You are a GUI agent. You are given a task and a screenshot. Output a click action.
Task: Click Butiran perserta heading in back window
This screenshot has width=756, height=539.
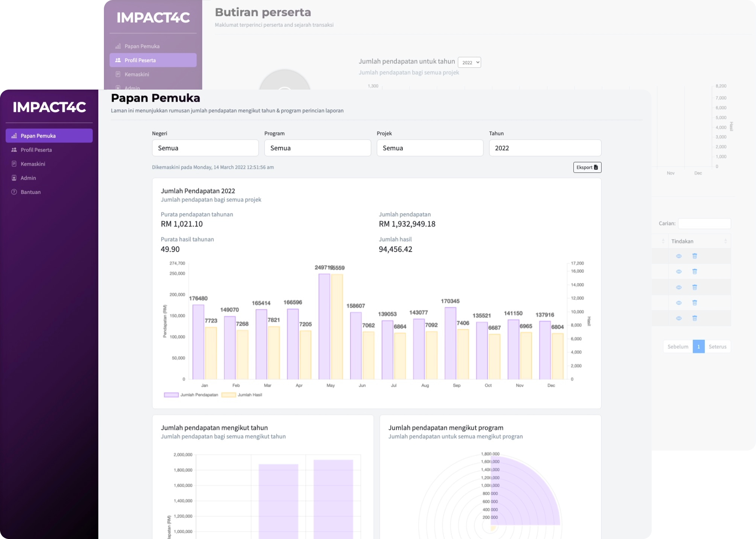(263, 12)
